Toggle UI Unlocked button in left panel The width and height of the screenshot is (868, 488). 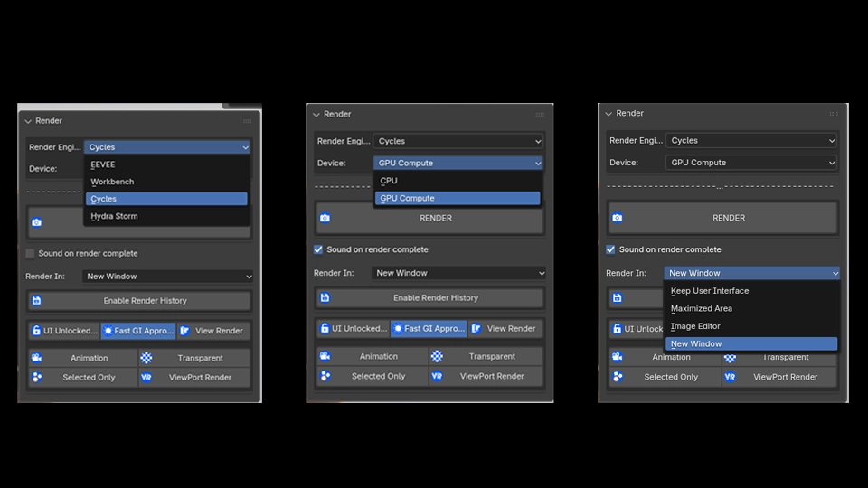64,331
